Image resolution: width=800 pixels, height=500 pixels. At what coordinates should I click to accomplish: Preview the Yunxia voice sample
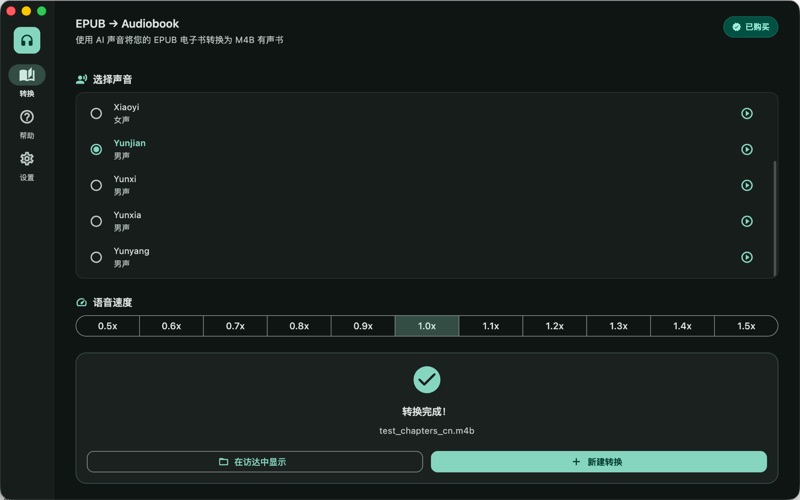[746, 221]
